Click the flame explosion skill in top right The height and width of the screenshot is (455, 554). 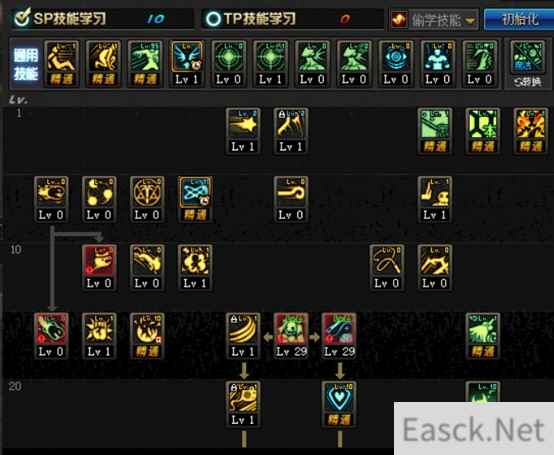click(531, 131)
